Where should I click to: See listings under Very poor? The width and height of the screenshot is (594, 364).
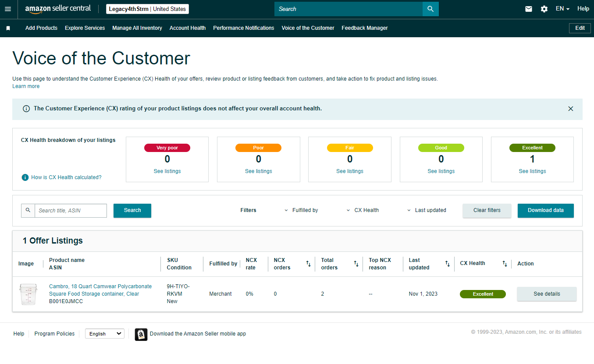tap(167, 171)
